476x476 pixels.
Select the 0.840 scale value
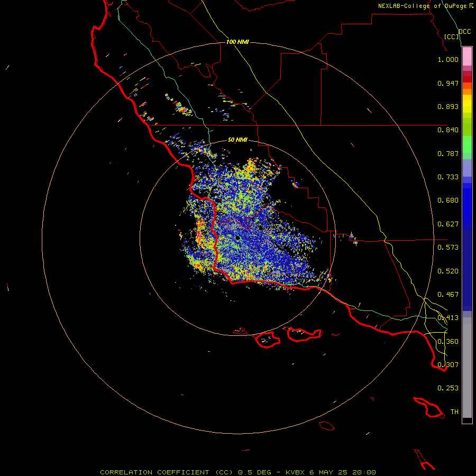(x=448, y=130)
